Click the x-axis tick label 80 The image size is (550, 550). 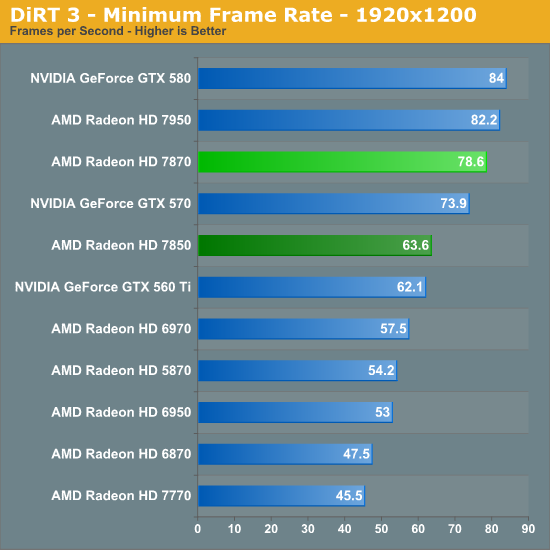pos(491,529)
